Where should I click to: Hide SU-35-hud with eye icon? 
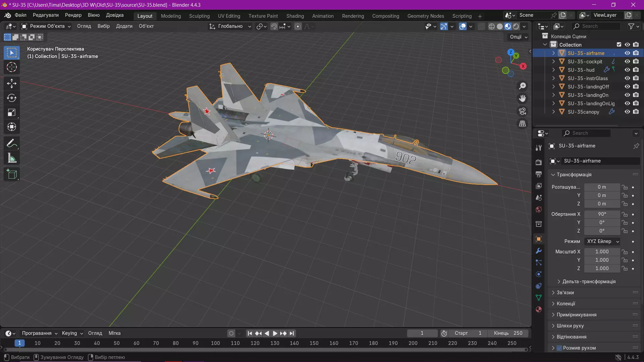point(627,70)
